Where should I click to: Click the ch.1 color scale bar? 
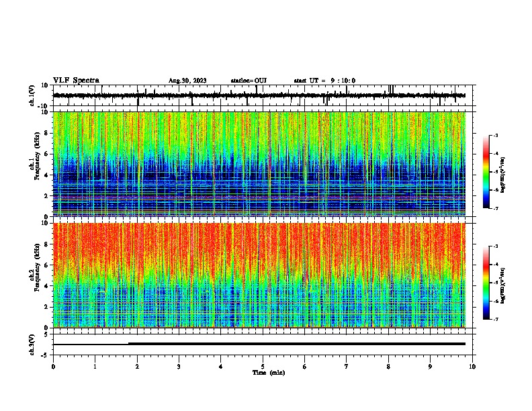pyautogui.click(x=486, y=172)
